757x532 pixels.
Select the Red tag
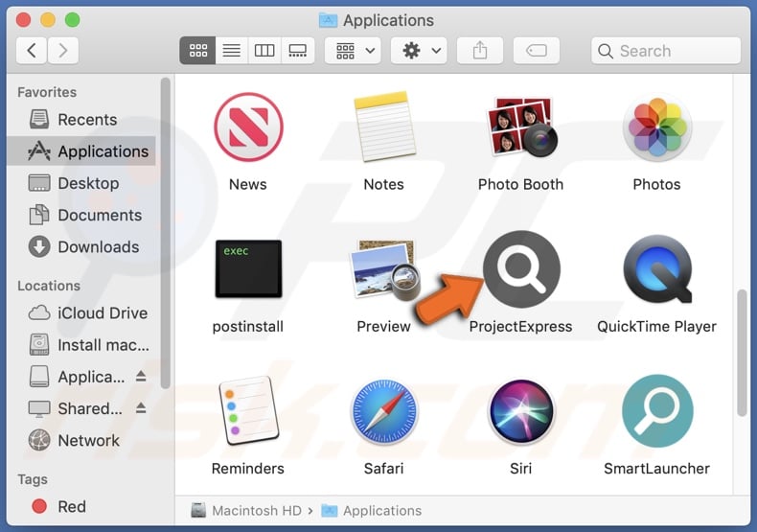(x=57, y=506)
